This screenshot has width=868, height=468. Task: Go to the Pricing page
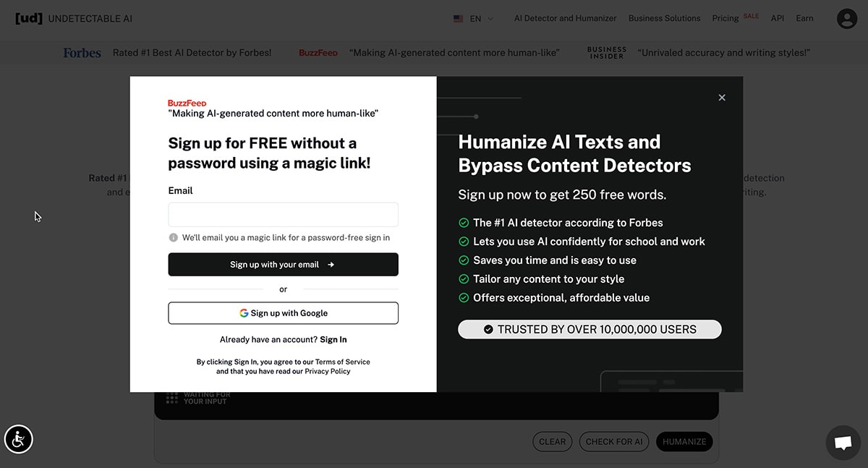[x=725, y=18]
